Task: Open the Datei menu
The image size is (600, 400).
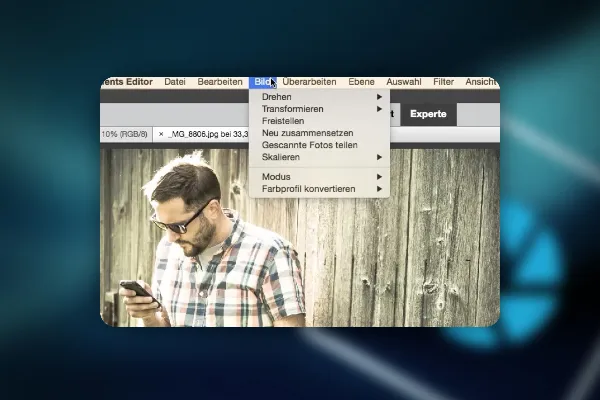Action: click(x=175, y=82)
